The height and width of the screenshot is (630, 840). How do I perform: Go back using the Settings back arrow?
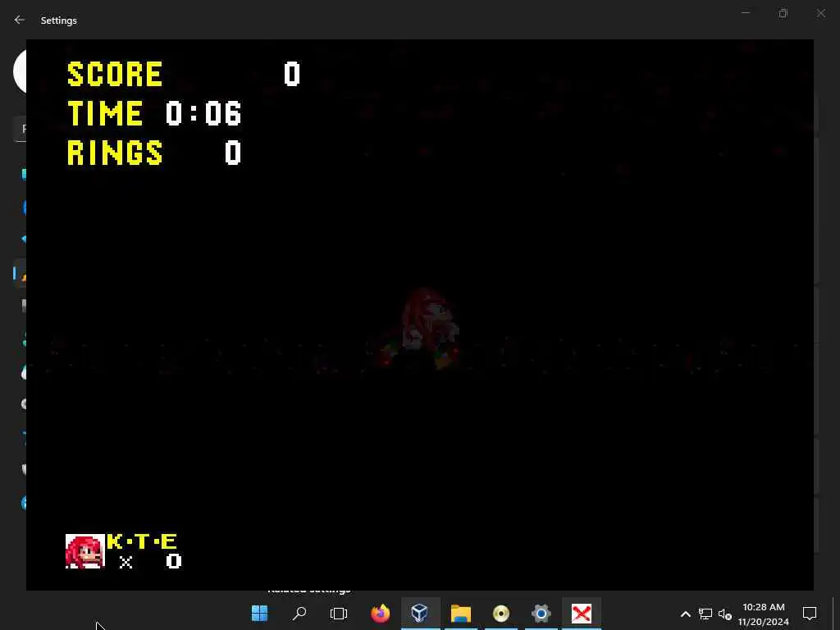(x=20, y=20)
